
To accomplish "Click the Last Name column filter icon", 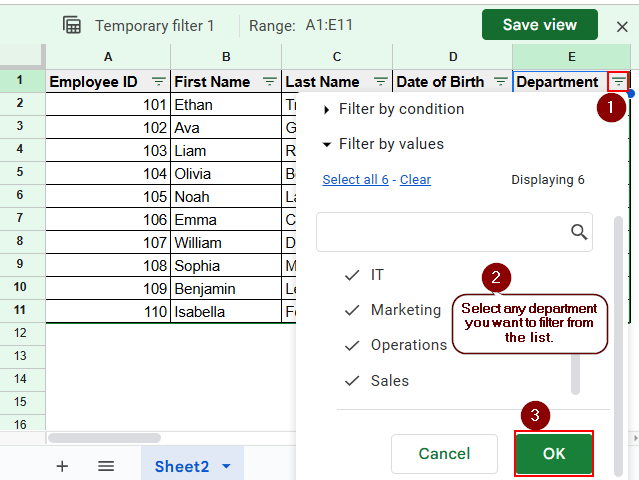I will click(381, 82).
